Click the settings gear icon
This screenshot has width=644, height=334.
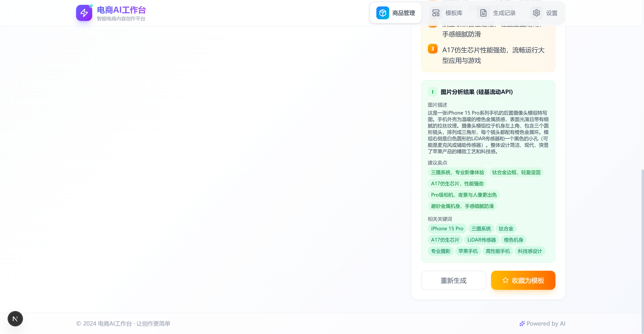tap(536, 13)
